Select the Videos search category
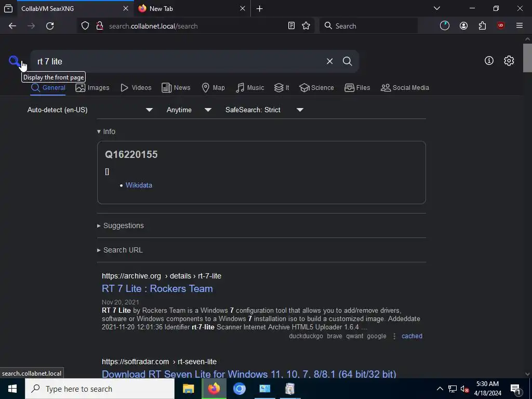 pyautogui.click(x=136, y=88)
